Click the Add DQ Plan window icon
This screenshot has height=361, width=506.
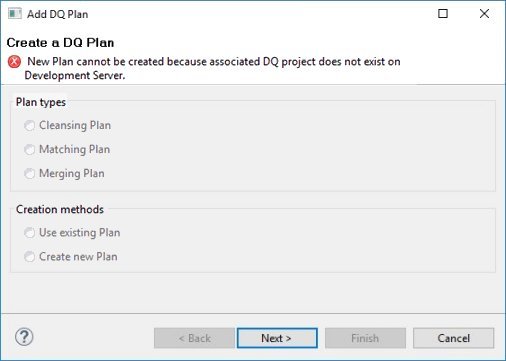tap(15, 14)
